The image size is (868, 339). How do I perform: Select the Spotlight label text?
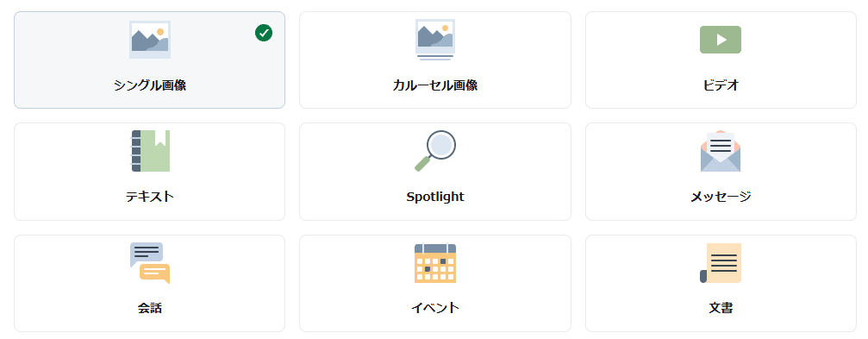tap(435, 197)
